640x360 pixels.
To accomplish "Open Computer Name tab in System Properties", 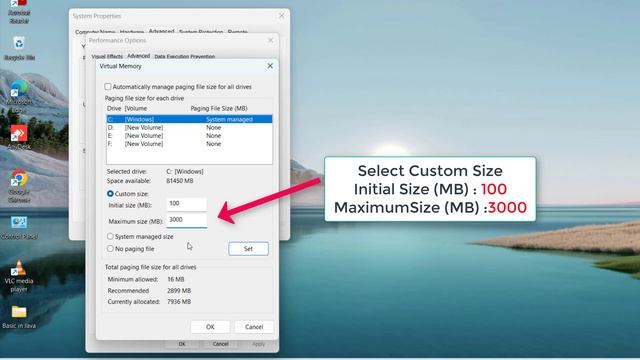I will [95, 32].
